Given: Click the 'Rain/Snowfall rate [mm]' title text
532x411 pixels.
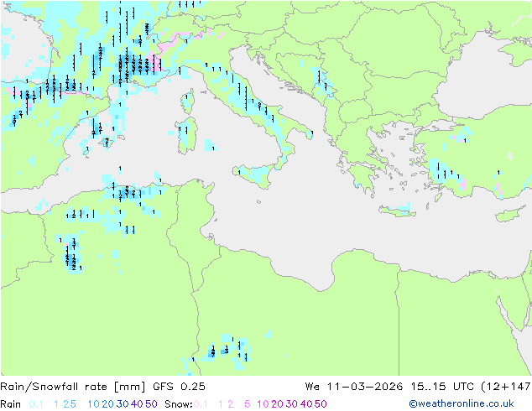Looking at the screenshot, I should 73,387.
